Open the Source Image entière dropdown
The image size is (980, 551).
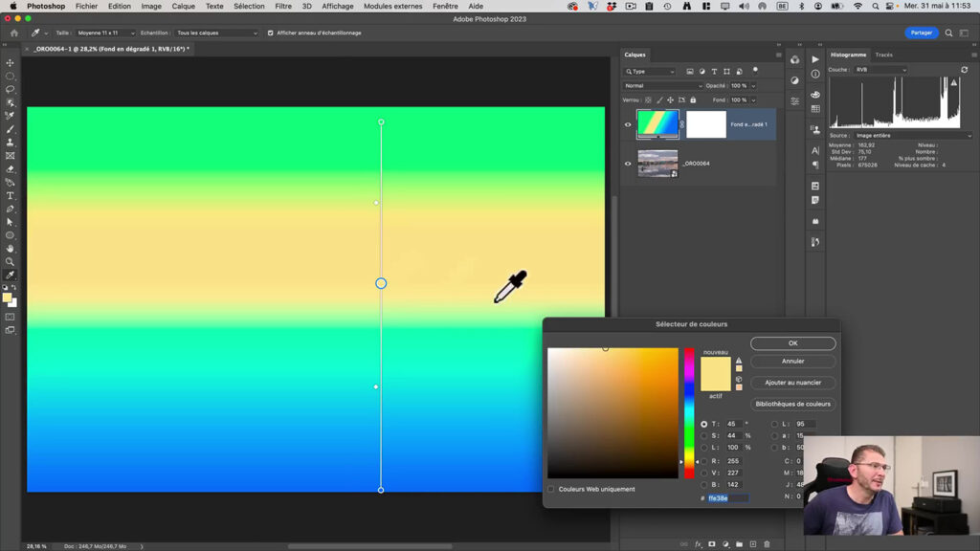[913, 136]
